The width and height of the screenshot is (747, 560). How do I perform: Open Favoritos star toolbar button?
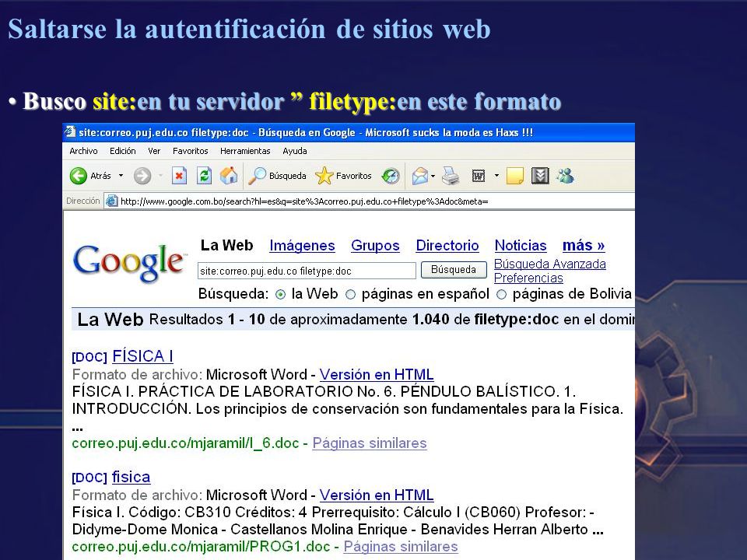[x=343, y=176]
